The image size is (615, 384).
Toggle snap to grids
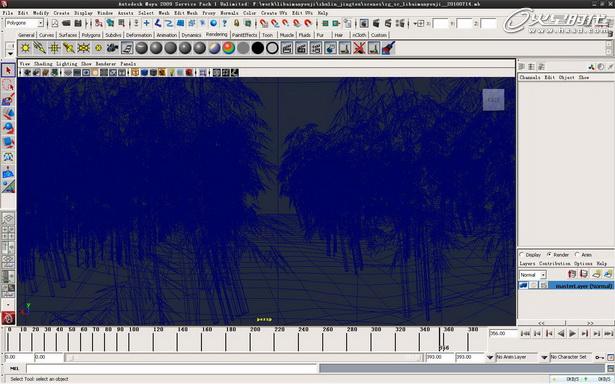tap(264, 24)
